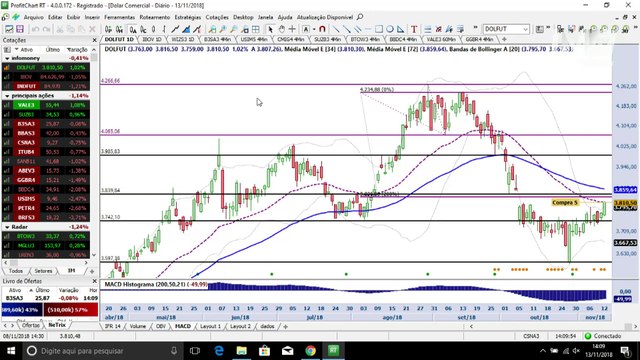This screenshot has height=360, width=640.
Task: Select the IFR 14 indicator tab
Action: coord(113,326)
